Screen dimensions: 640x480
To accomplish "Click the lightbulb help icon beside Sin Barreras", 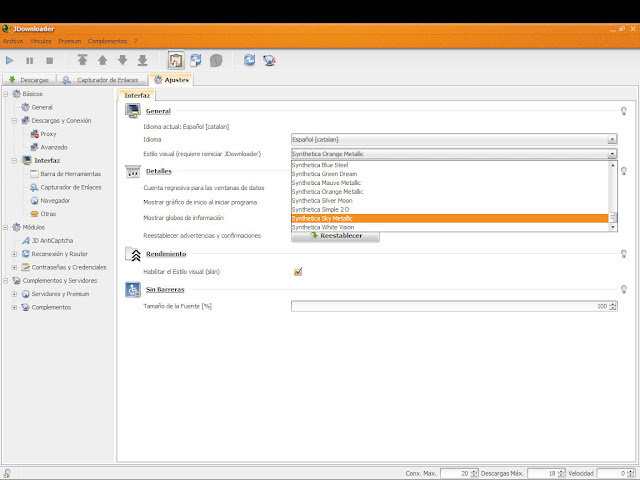I will click(624, 289).
